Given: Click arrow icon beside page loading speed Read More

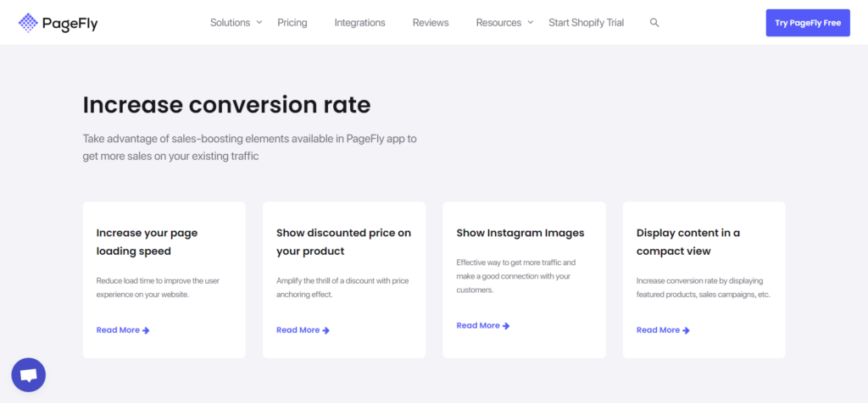Looking at the screenshot, I should click(146, 330).
